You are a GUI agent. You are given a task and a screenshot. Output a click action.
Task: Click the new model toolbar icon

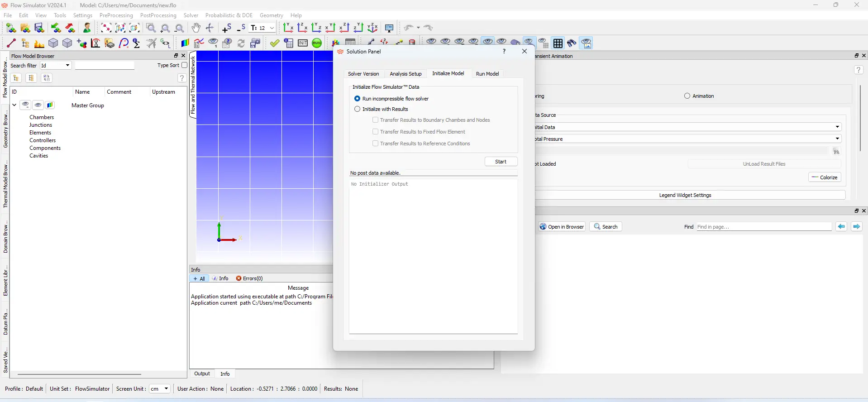coord(11,28)
